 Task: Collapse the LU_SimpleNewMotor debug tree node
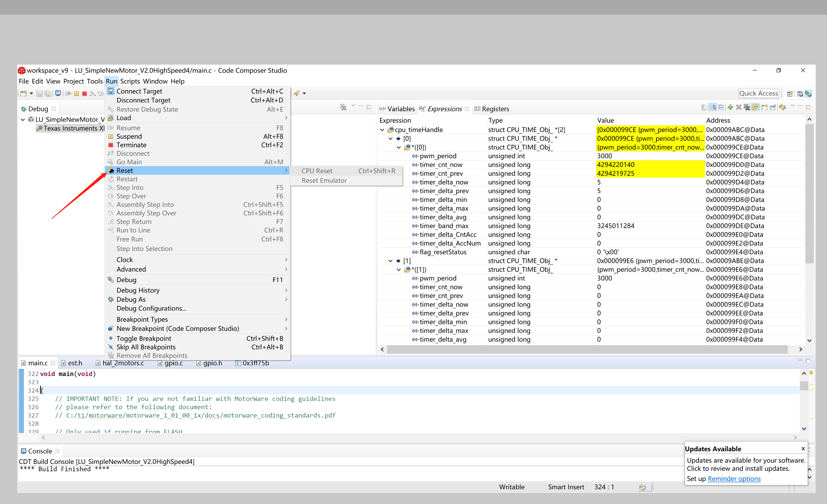(23, 119)
